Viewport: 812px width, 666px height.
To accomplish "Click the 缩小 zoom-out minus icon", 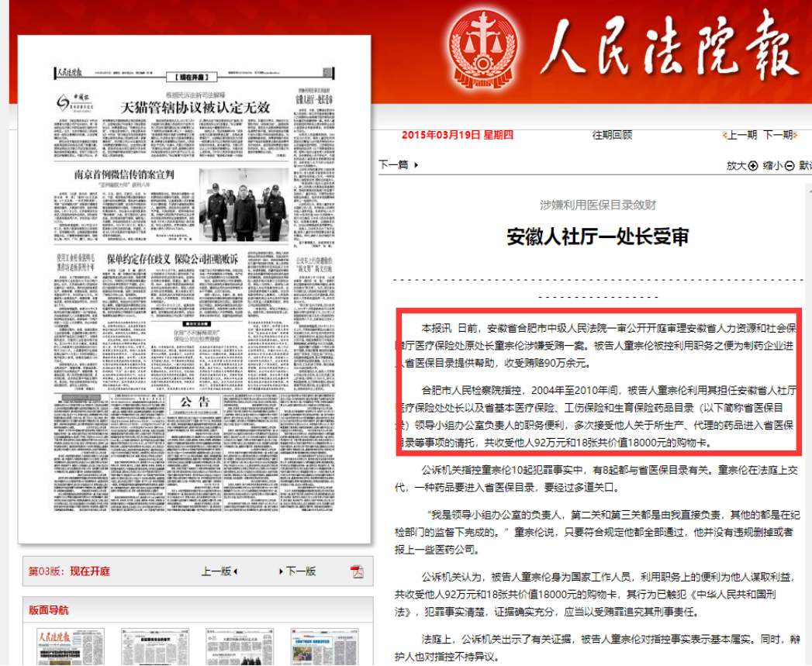I will pos(790,165).
